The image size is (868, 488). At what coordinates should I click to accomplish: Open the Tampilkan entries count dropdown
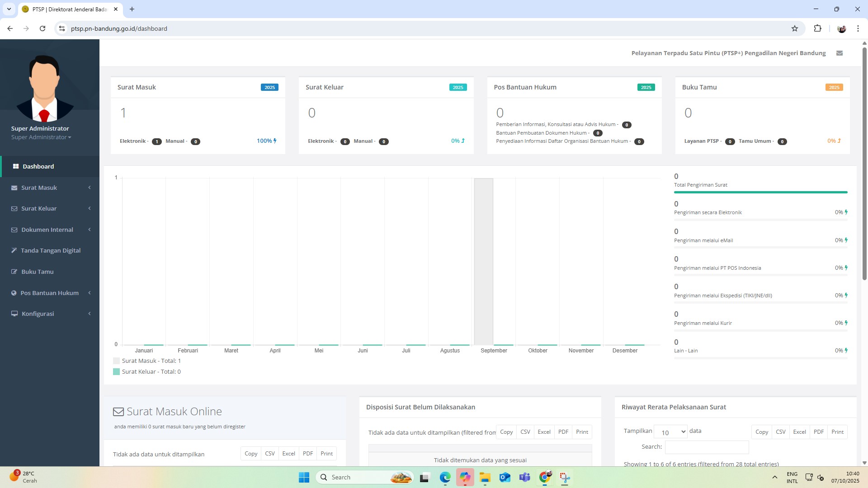670,432
